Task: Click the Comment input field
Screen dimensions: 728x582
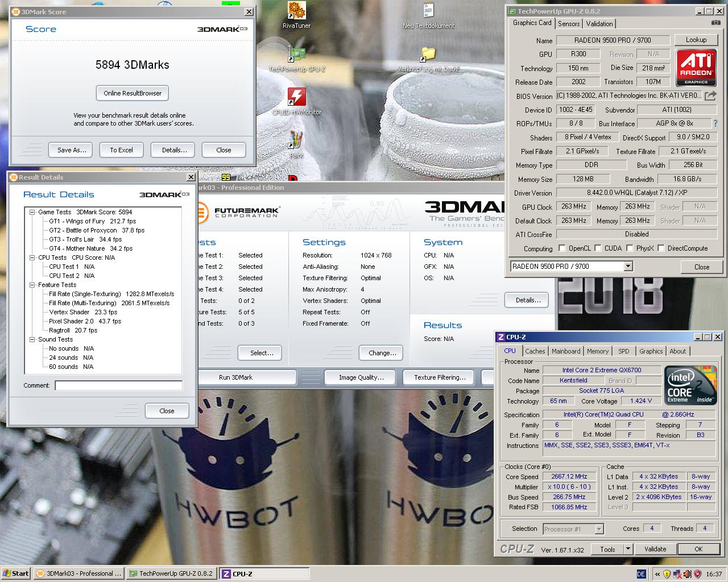Action: pos(118,385)
